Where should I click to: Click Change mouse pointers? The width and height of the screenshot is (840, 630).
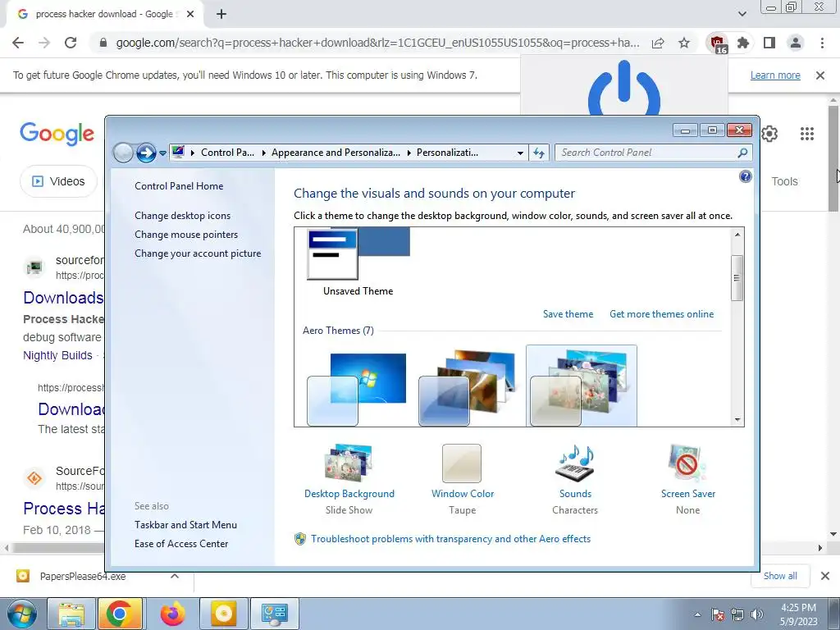(x=186, y=235)
